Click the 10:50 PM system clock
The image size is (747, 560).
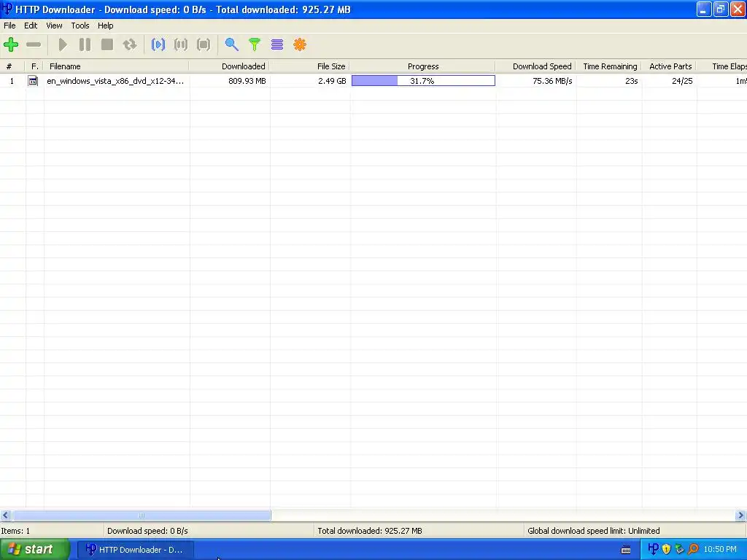coord(720,550)
